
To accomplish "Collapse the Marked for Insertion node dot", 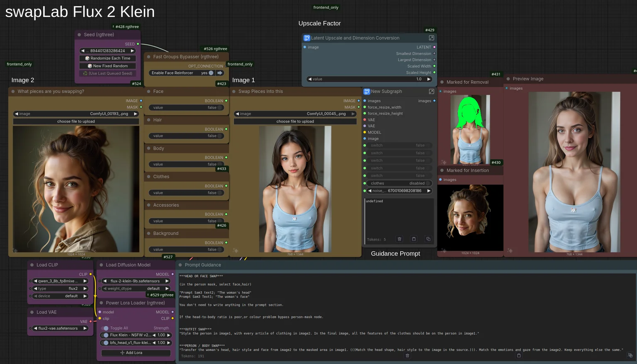I will pyautogui.click(x=442, y=170).
